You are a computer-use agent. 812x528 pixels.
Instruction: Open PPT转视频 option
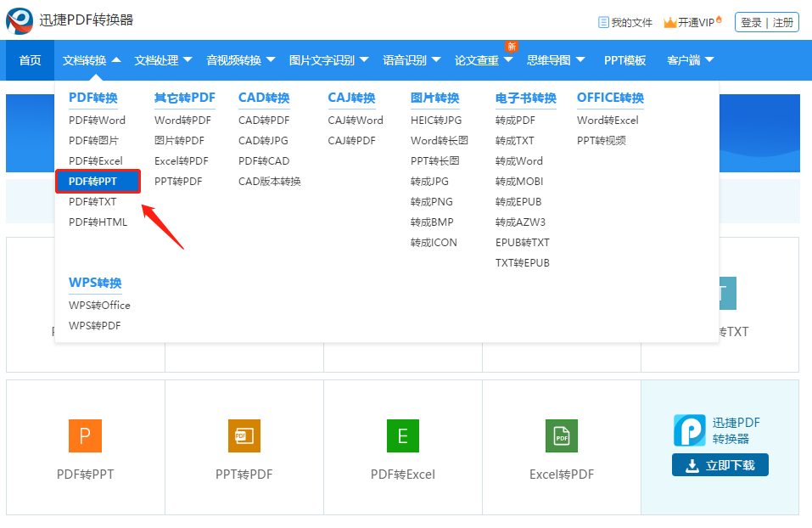click(x=602, y=140)
